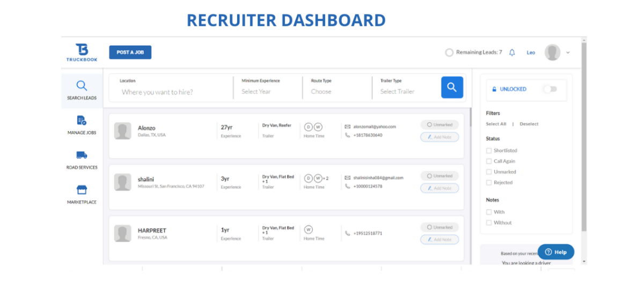The width and height of the screenshot is (644, 284).
Task: Click the blue search magnifier button
Action: click(x=452, y=87)
